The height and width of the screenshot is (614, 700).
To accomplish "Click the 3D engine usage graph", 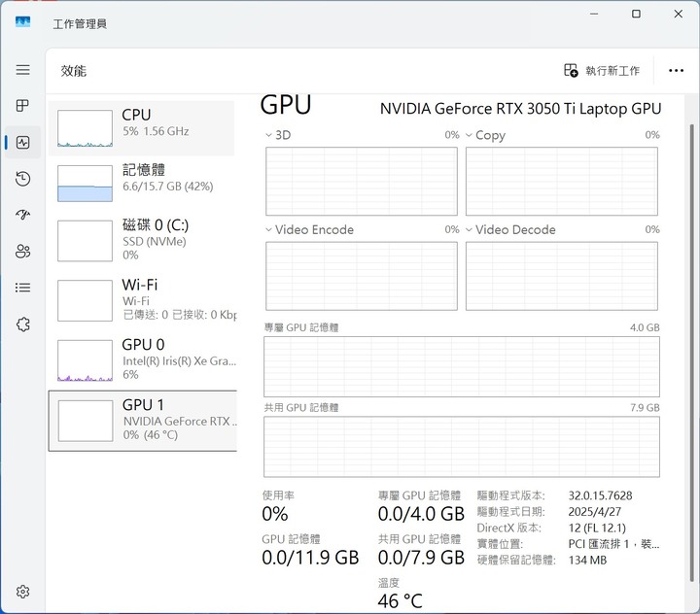I will [362, 181].
